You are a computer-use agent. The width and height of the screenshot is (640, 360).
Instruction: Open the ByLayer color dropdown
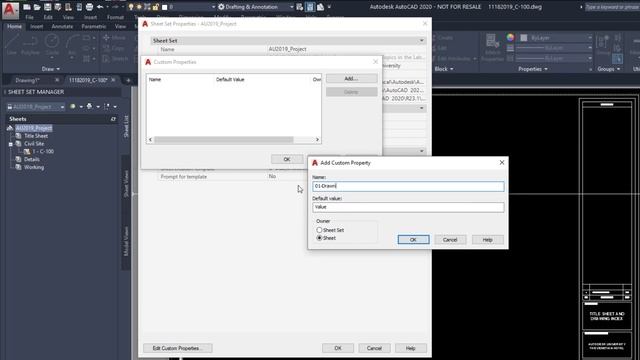coord(590,38)
